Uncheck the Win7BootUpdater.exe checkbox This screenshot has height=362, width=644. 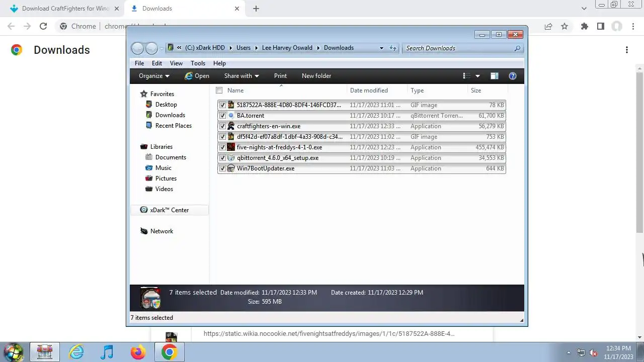click(x=222, y=168)
